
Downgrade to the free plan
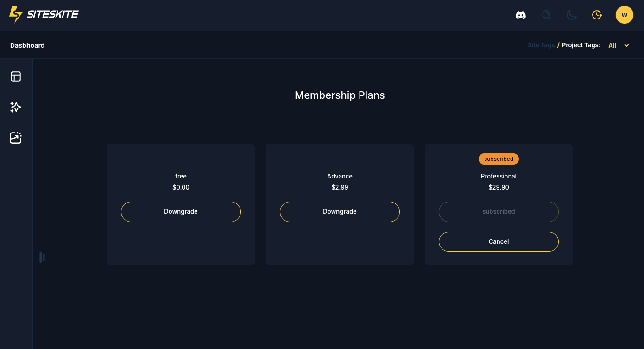[x=181, y=212]
